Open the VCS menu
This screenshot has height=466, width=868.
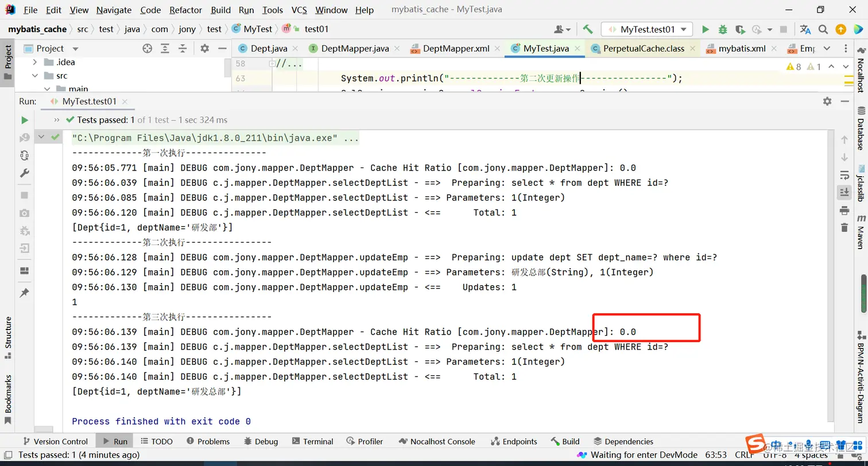coord(299,10)
